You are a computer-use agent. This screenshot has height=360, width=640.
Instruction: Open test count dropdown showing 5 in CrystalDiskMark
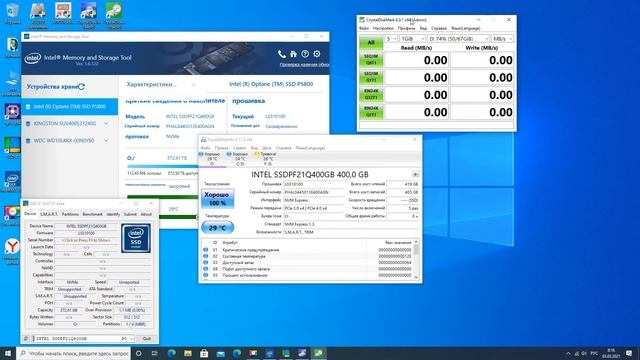(x=391, y=39)
